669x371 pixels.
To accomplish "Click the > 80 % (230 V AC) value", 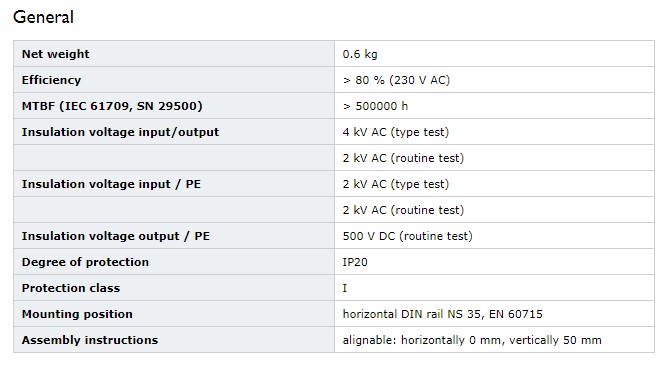I will 396,80.
